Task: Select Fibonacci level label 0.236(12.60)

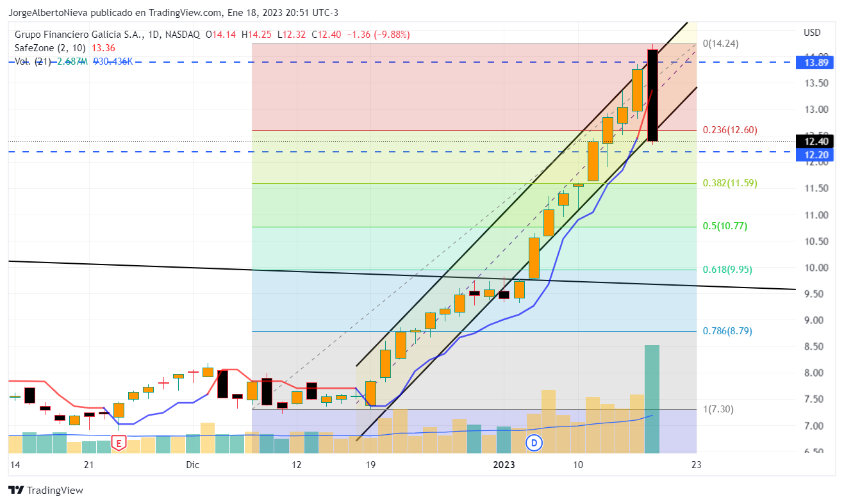Action: [730, 130]
